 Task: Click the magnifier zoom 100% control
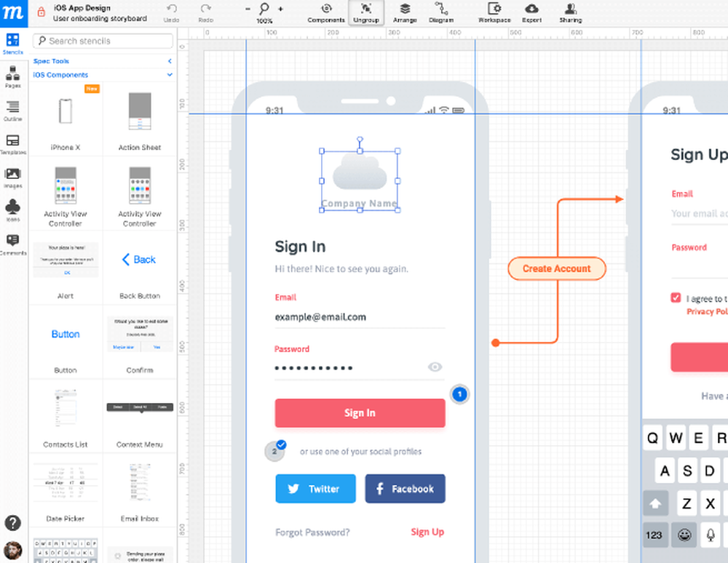click(264, 13)
